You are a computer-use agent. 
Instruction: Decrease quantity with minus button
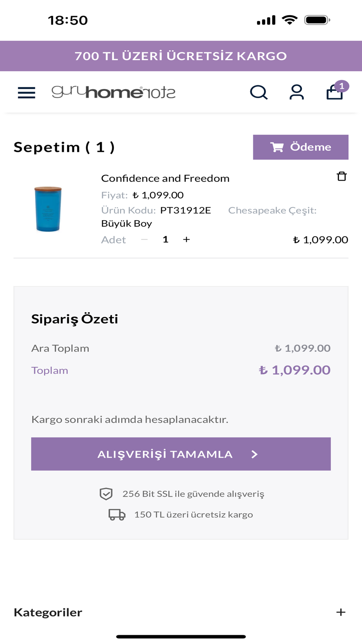(144, 239)
